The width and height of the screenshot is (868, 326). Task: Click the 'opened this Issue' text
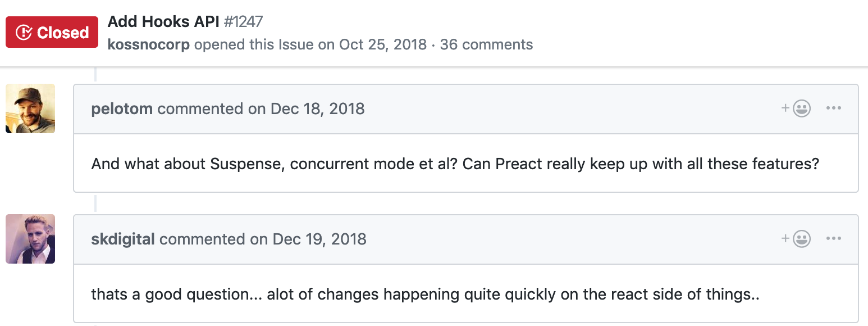(264, 44)
